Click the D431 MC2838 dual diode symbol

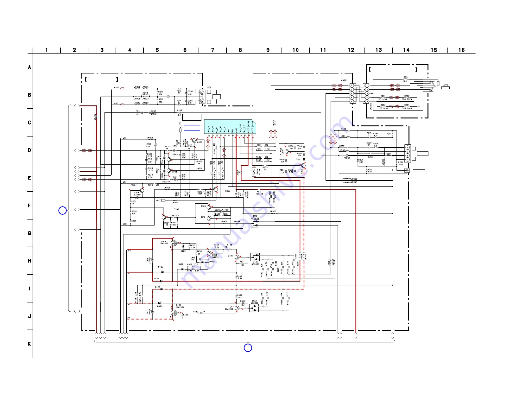255,257
